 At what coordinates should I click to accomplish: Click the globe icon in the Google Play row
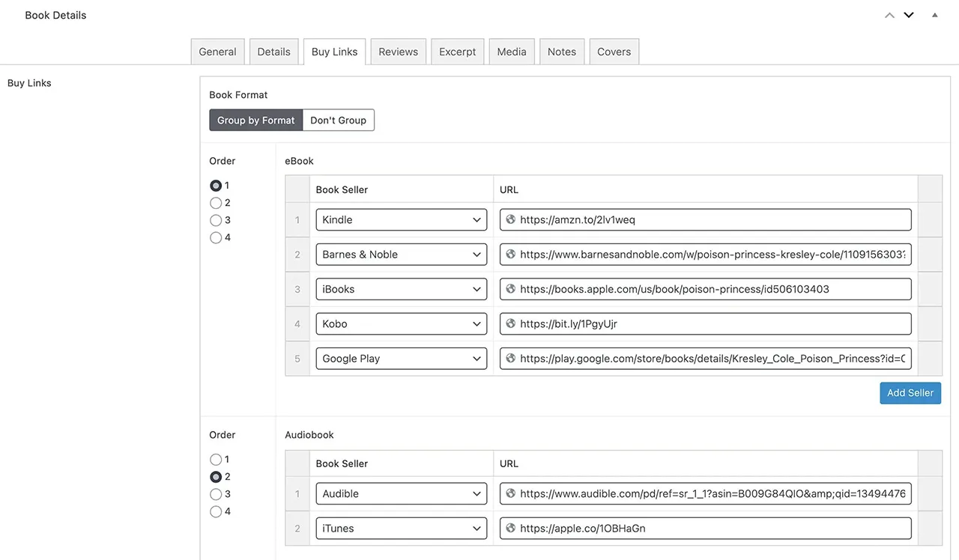tap(510, 358)
